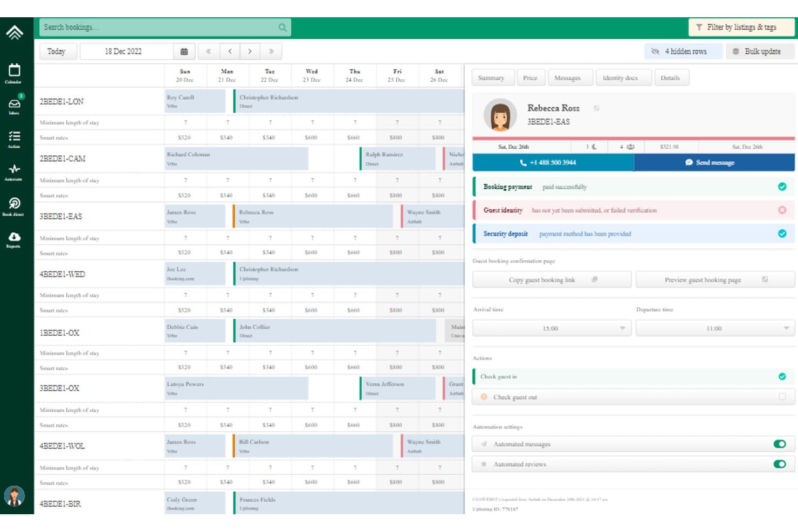Switch to the Price tab
The height and width of the screenshot is (532, 798).
(x=530, y=78)
